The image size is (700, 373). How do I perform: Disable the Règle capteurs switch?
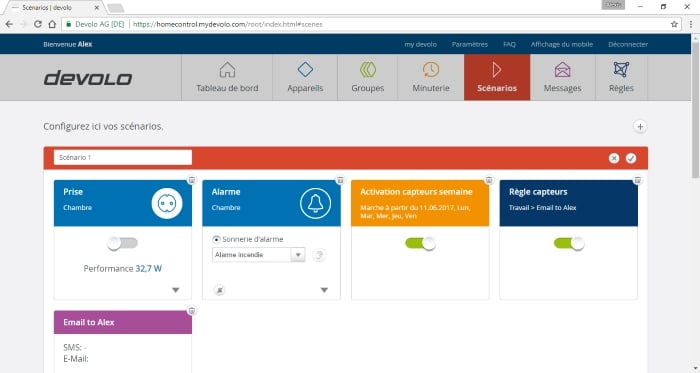pyautogui.click(x=569, y=243)
